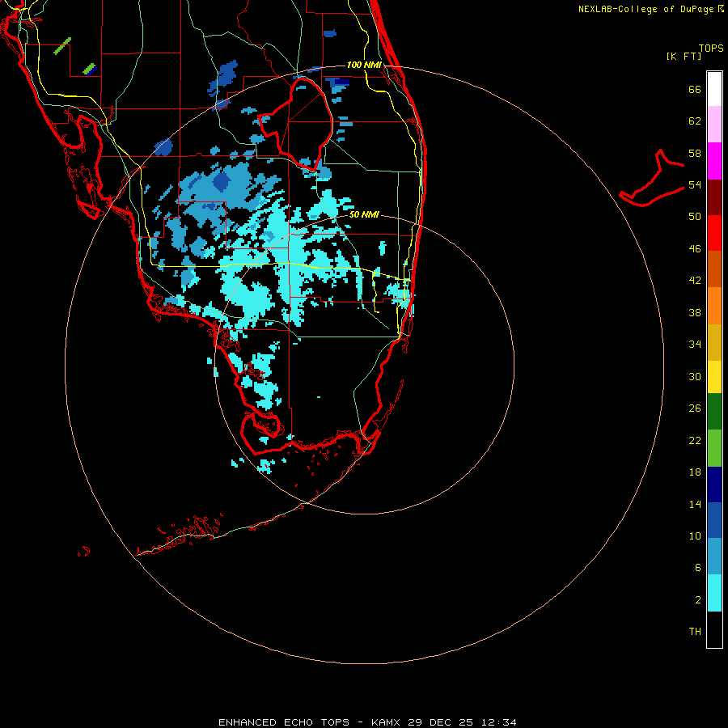Click the cyan 6 kft legend swatch

(714, 593)
